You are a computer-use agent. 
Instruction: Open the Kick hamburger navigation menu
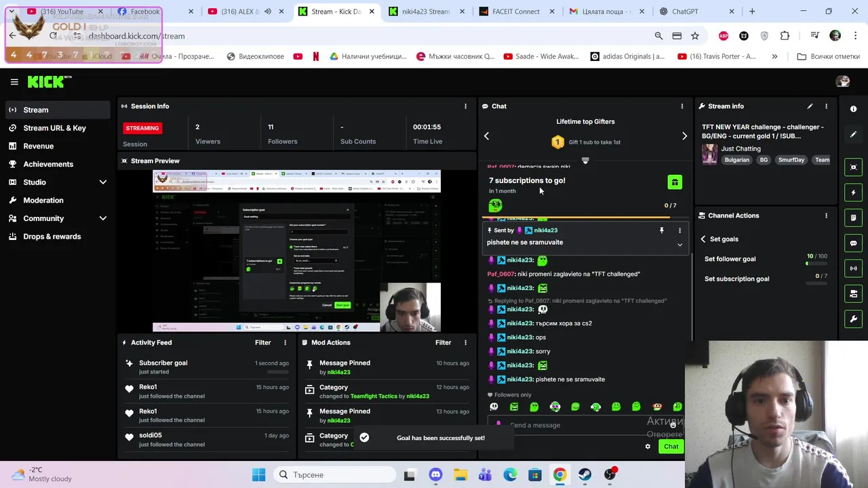point(14,82)
